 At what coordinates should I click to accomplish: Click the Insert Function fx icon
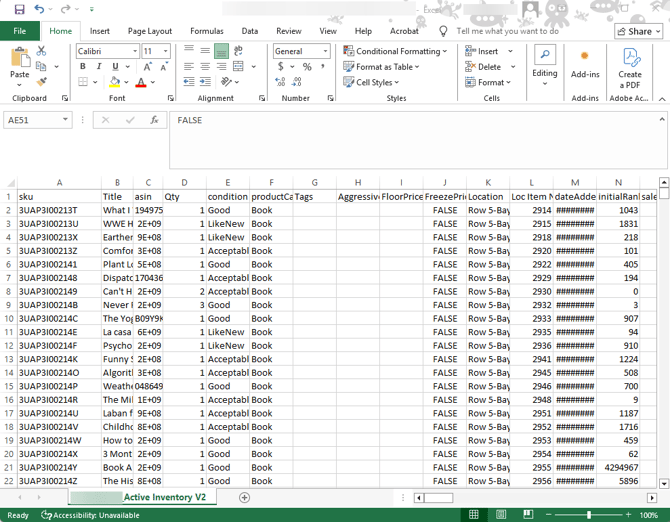154,120
